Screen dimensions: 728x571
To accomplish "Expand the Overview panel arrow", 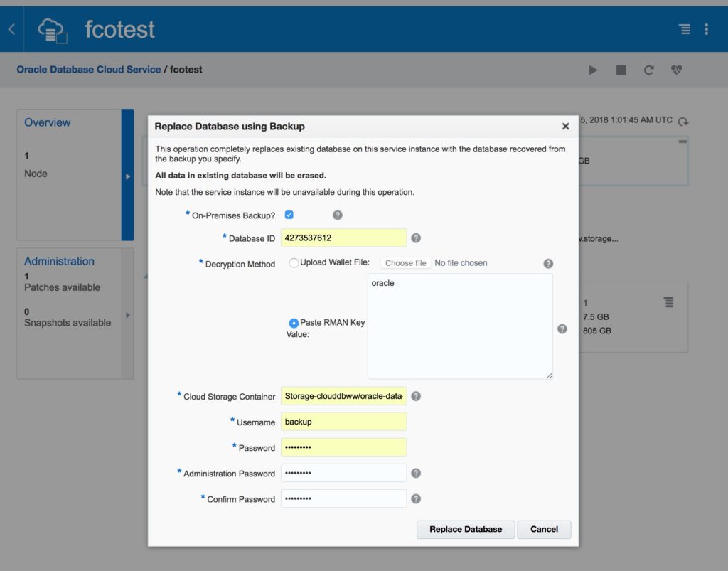I will click(x=128, y=176).
